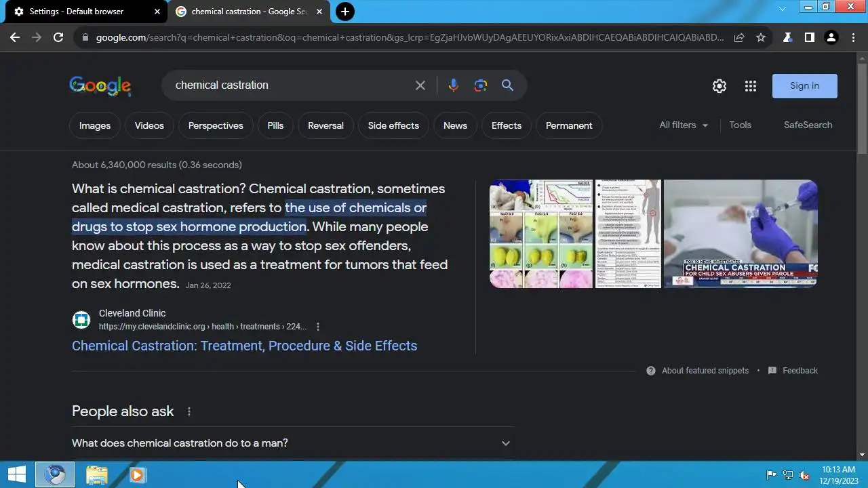Open the browser profile icon
The width and height of the screenshot is (868, 488).
coord(831,37)
